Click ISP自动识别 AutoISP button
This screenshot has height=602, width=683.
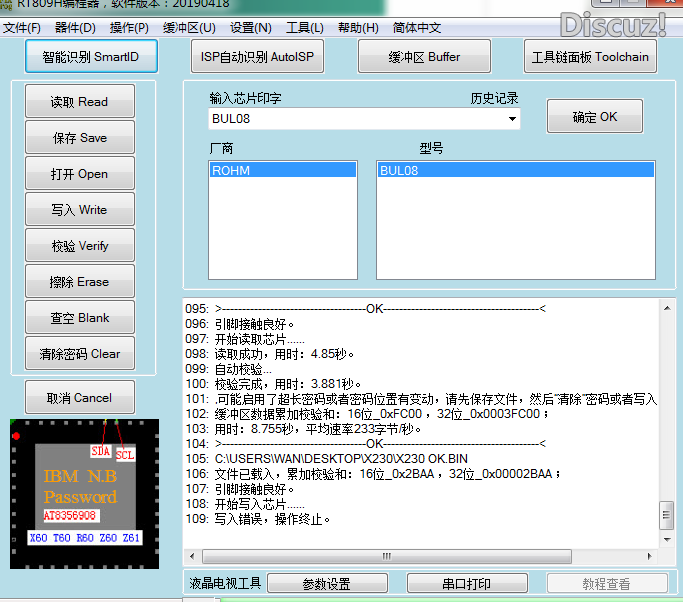click(x=257, y=57)
